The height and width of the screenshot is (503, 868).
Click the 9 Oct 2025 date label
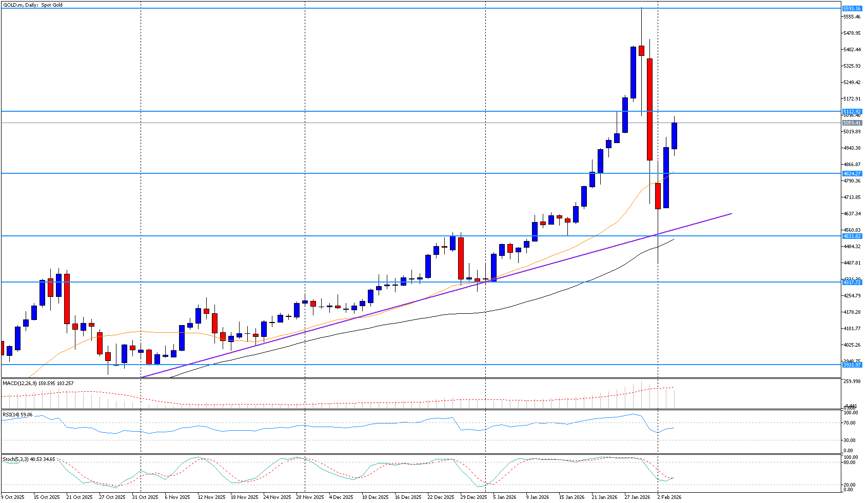pos(13,497)
